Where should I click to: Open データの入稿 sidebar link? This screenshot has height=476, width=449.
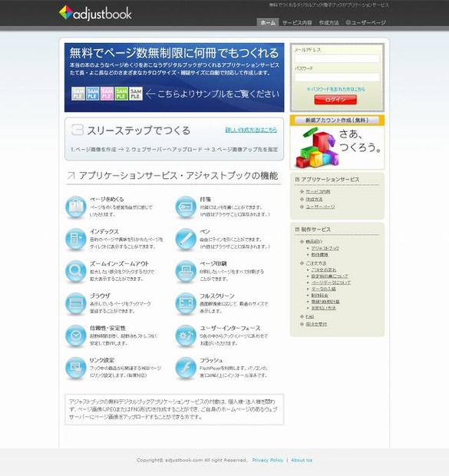click(x=323, y=289)
